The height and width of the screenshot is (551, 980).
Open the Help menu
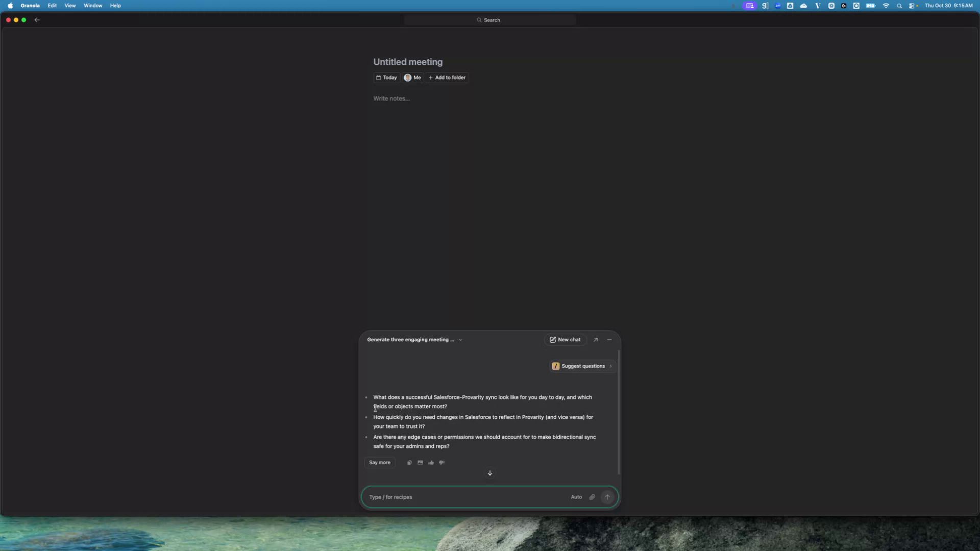coord(115,6)
